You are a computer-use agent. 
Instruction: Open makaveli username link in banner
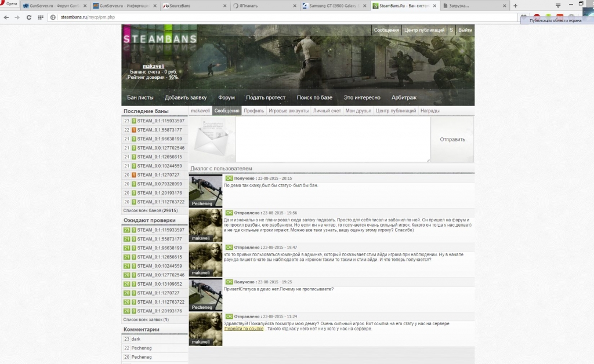tap(153, 66)
